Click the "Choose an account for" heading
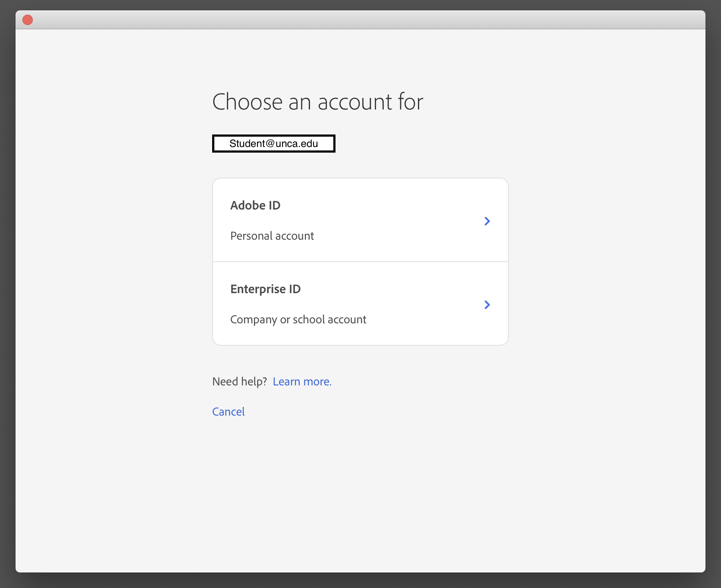Image resolution: width=721 pixels, height=588 pixels. point(317,102)
